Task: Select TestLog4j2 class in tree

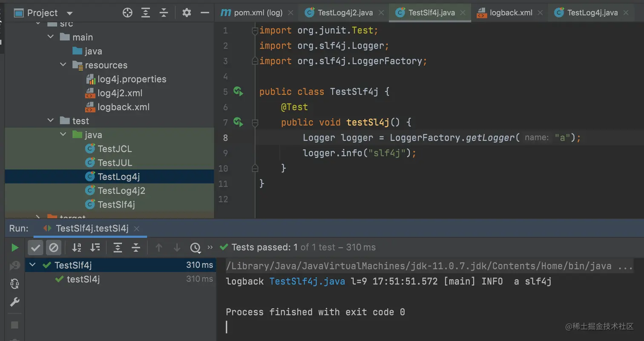Action: pos(115,191)
